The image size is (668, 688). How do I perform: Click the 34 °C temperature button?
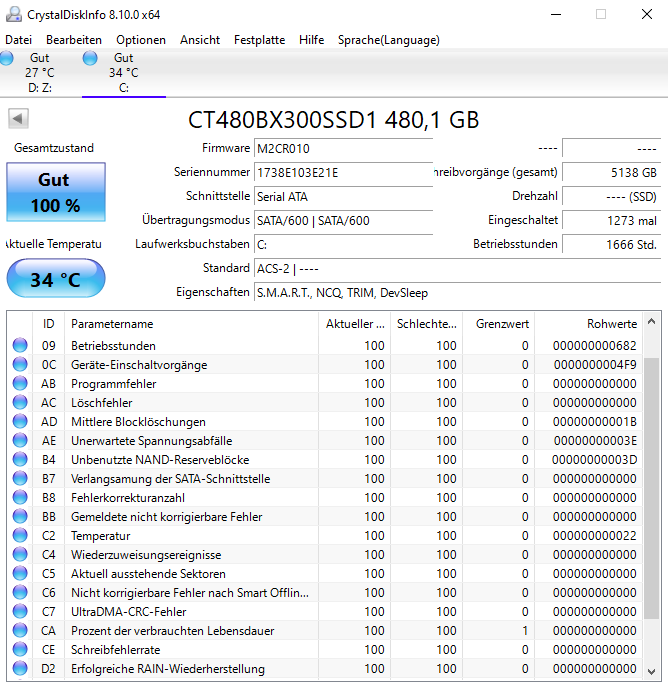[x=56, y=279]
